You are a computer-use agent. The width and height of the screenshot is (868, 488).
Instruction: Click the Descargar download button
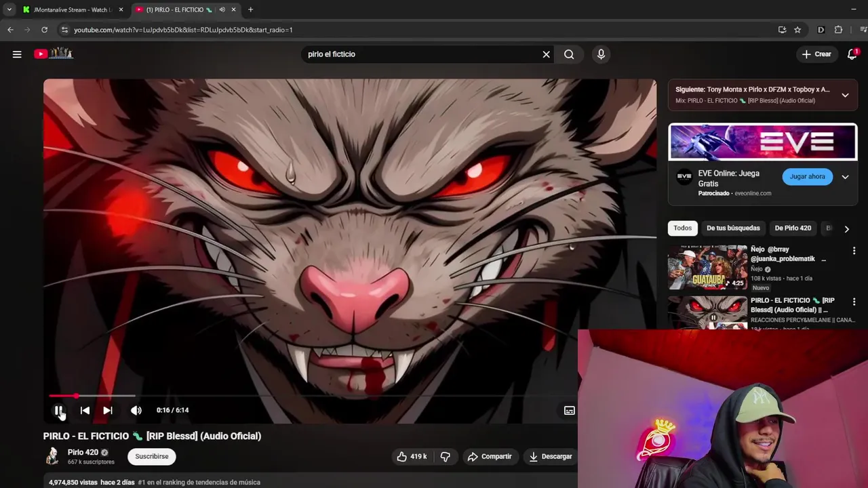click(550, 456)
